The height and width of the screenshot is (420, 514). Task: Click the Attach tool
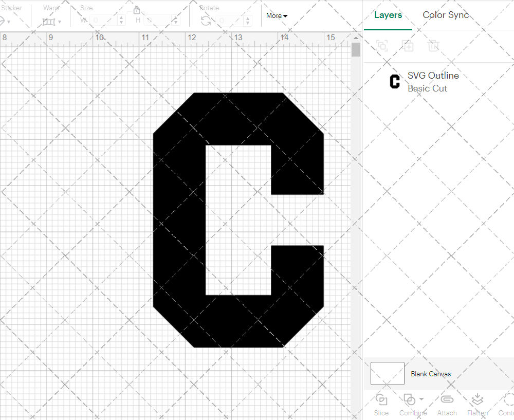(x=447, y=405)
